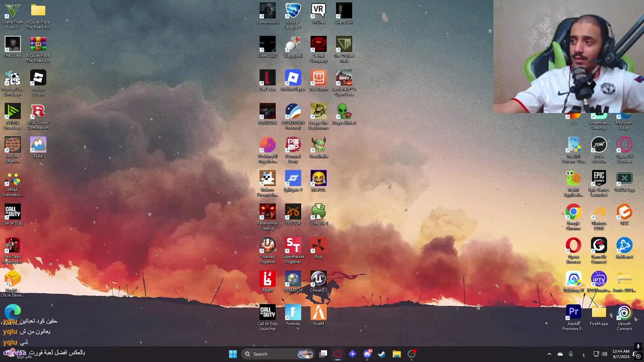This screenshot has height=362, width=644.
Task: Open the volume control in tray
Action: pos(604,354)
